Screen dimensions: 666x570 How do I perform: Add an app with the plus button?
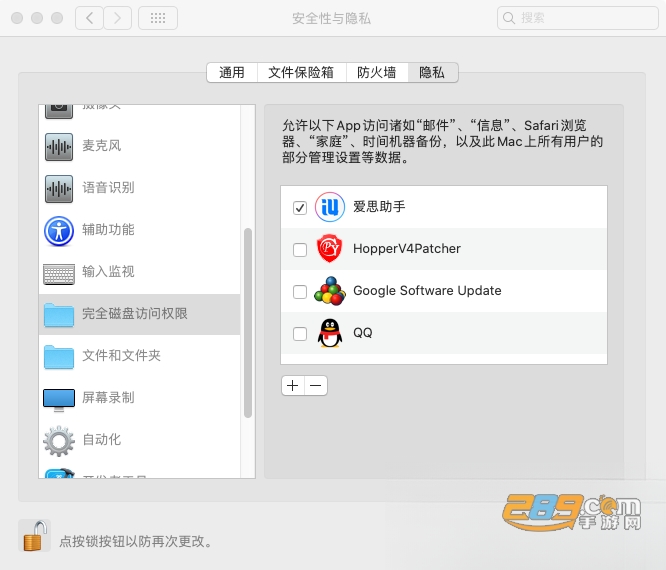click(293, 386)
